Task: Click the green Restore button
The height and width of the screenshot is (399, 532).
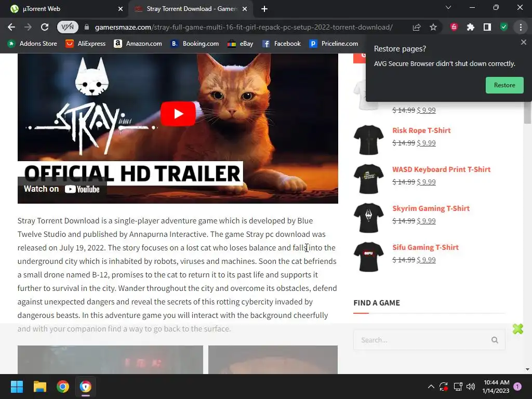Action: point(504,85)
